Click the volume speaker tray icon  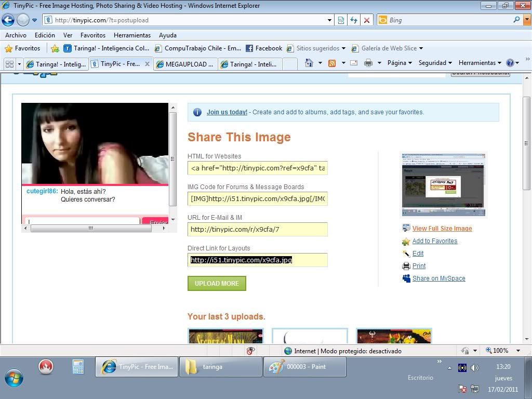pyautogui.click(x=475, y=368)
